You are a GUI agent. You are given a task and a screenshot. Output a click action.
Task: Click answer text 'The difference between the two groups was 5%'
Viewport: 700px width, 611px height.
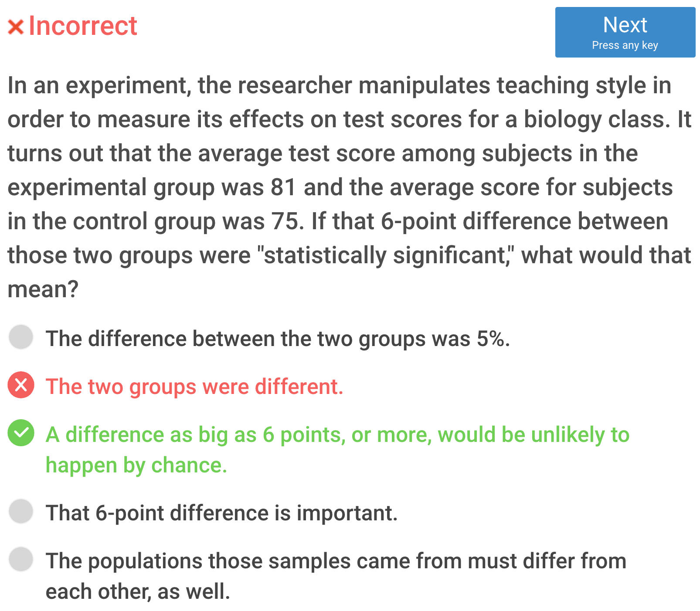tap(278, 339)
